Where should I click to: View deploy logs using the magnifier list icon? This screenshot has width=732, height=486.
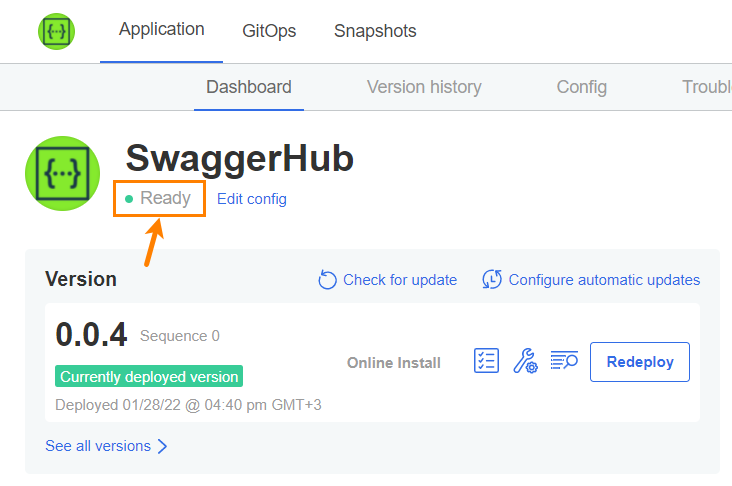coord(564,361)
